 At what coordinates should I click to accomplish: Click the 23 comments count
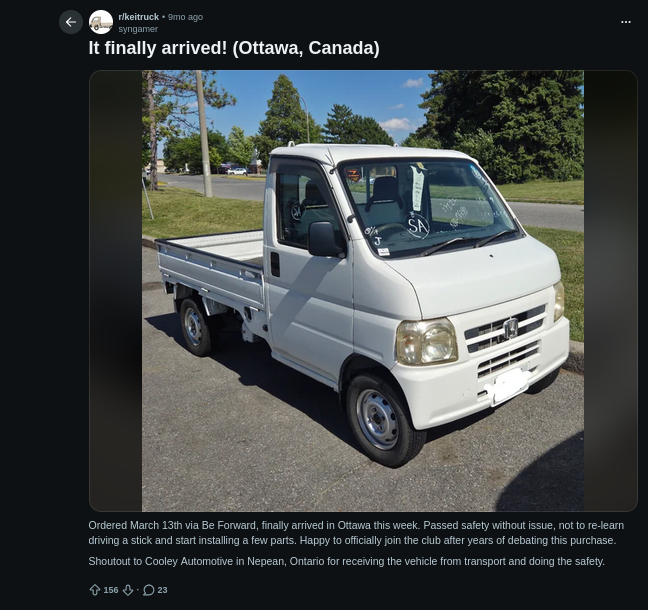coord(162,590)
